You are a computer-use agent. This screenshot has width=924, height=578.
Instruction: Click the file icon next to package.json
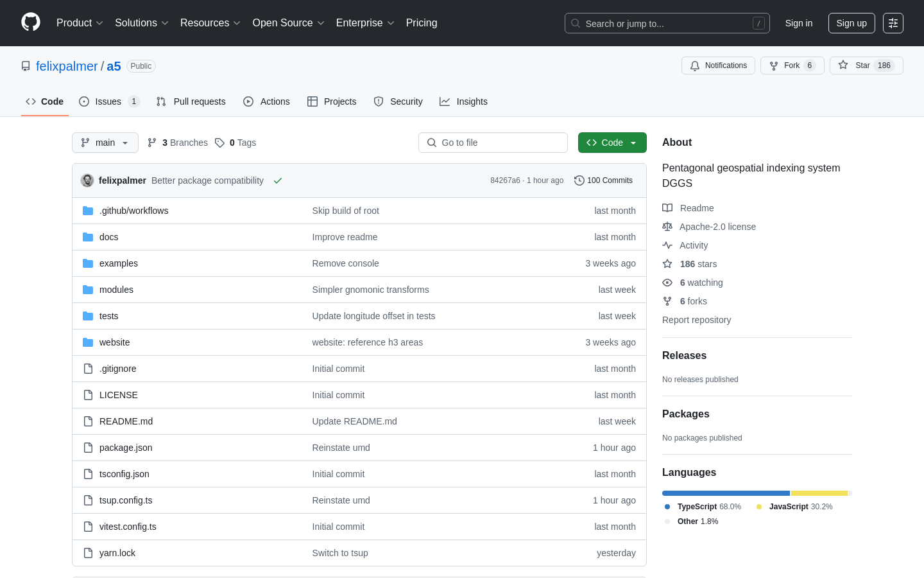click(88, 448)
